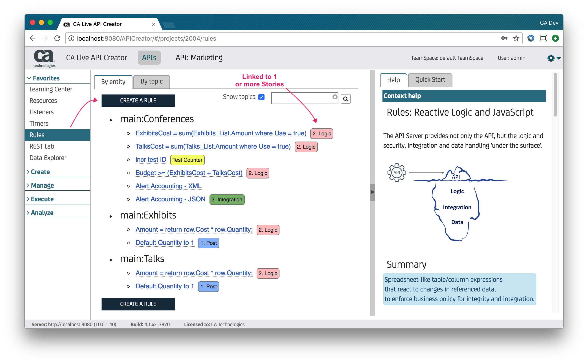The width and height of the screenshot is (588, 364).
Task: Click the browser reload icon
Action: coord(57,38)
